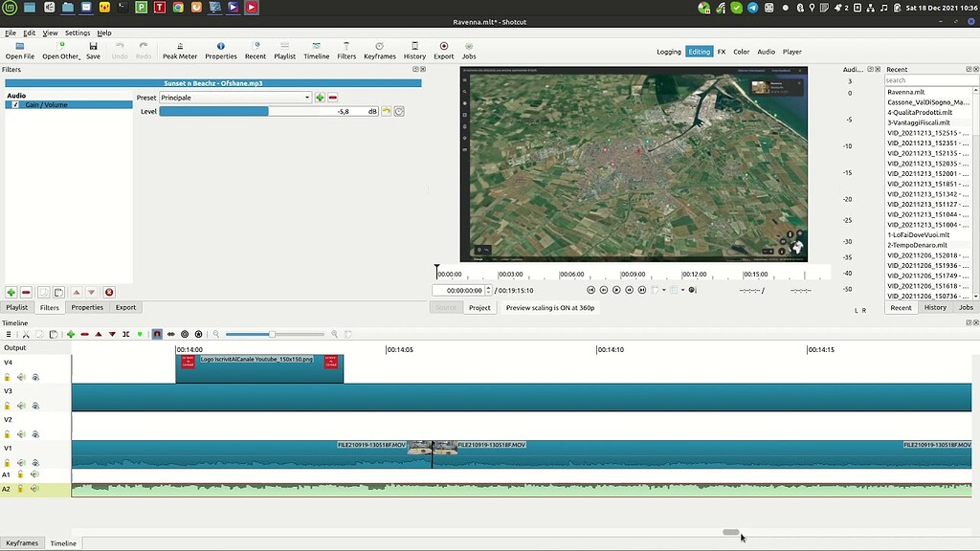Reset Level to default arrow icon
The height and width of the screenshot is (551, 980).
[x=387, y=111]
